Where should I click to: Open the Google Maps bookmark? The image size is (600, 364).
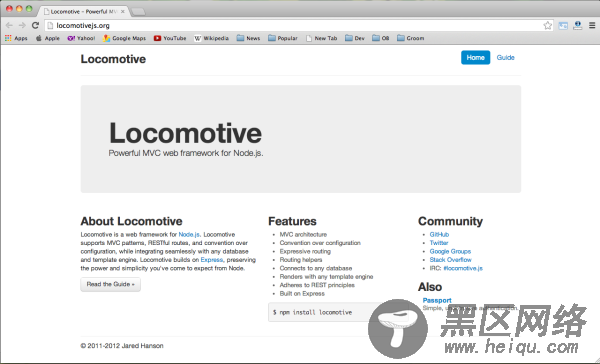(124, 38)
